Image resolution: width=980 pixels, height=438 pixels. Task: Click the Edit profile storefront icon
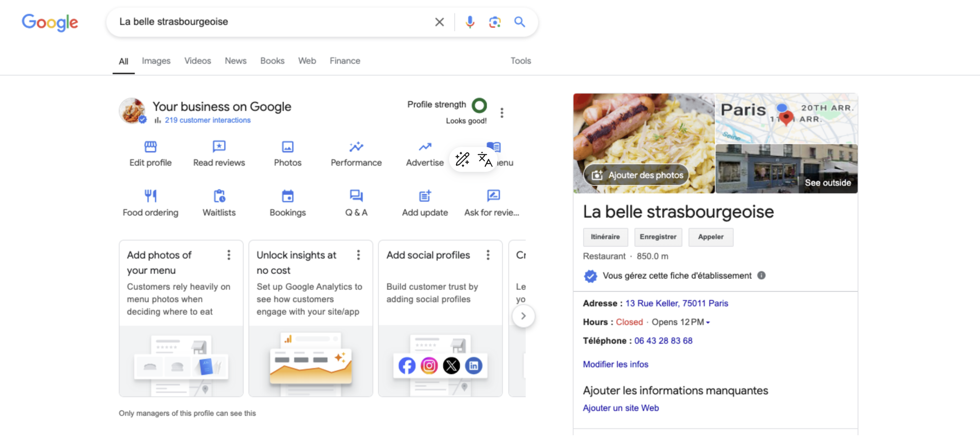pos(150,147)
